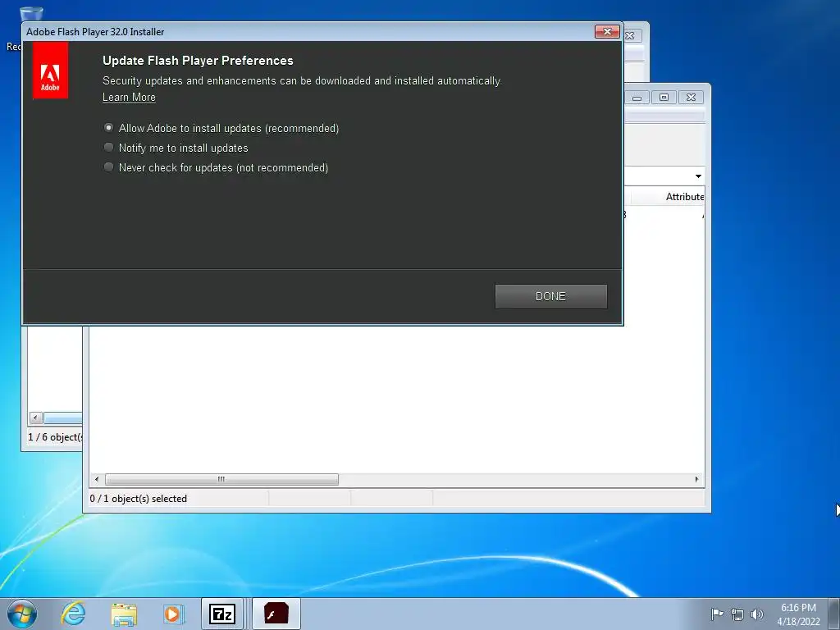The width and height of the screenshot is (840, 630).
Task: Switch to 7-Zip taskbar window
Action: tap(222, 614)
